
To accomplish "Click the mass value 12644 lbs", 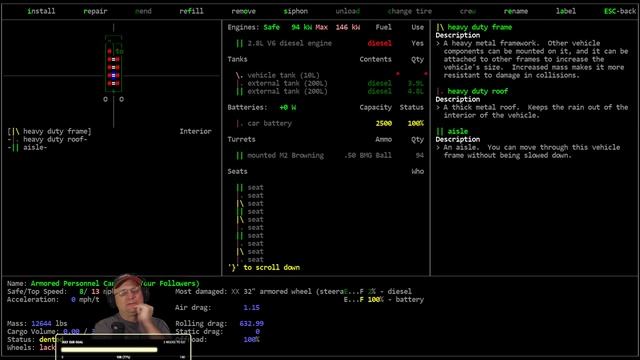I will coord(49,323).
